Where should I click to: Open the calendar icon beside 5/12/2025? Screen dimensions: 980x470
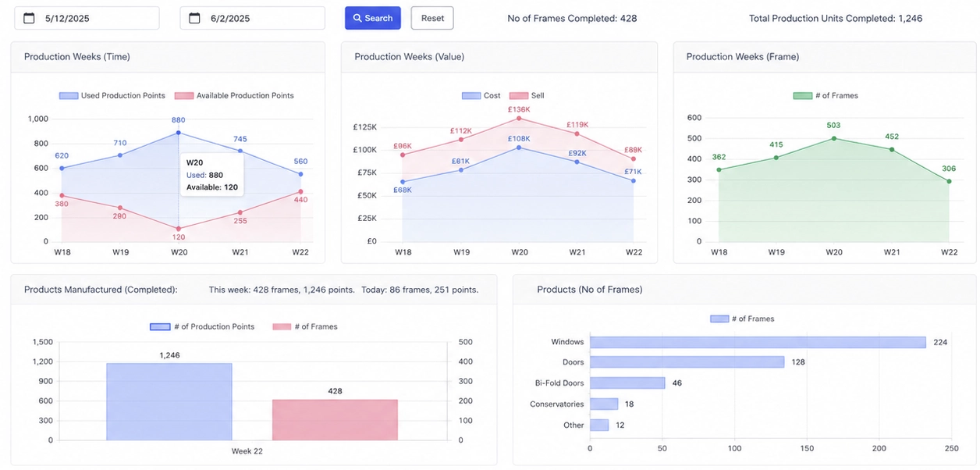[29, 18]
